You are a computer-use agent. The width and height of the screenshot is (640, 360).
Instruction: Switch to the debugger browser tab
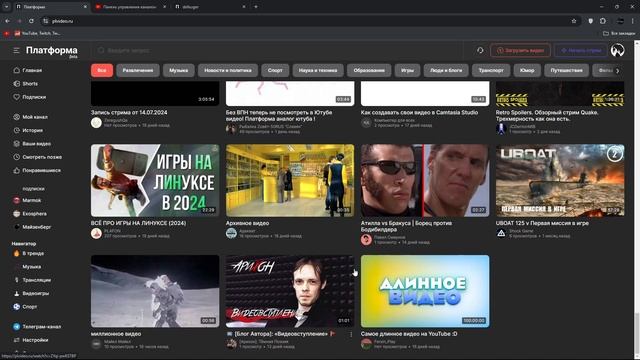pyautogui.click(x=209, y=7)
